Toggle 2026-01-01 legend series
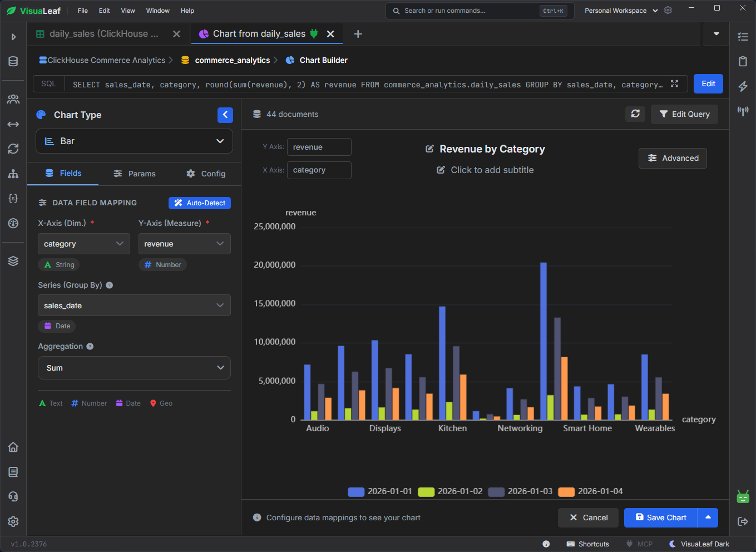This screenshot has width=756, height=552. point(380,491)
